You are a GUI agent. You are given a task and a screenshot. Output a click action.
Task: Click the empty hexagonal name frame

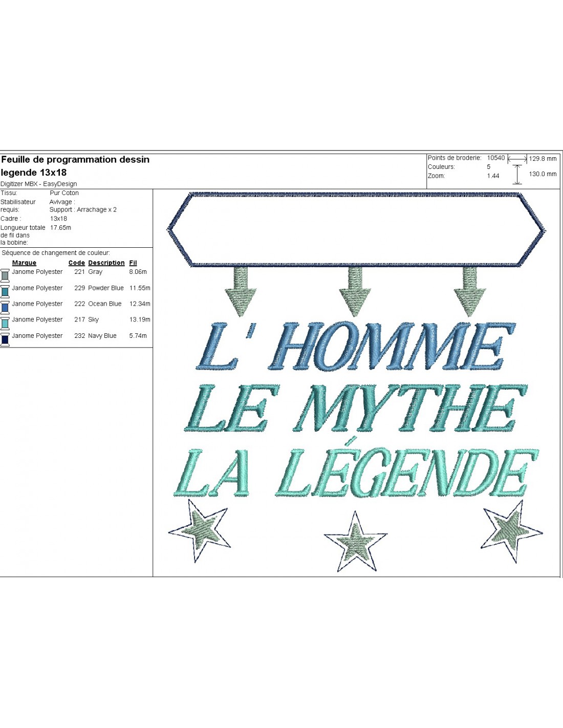[356, 230]
